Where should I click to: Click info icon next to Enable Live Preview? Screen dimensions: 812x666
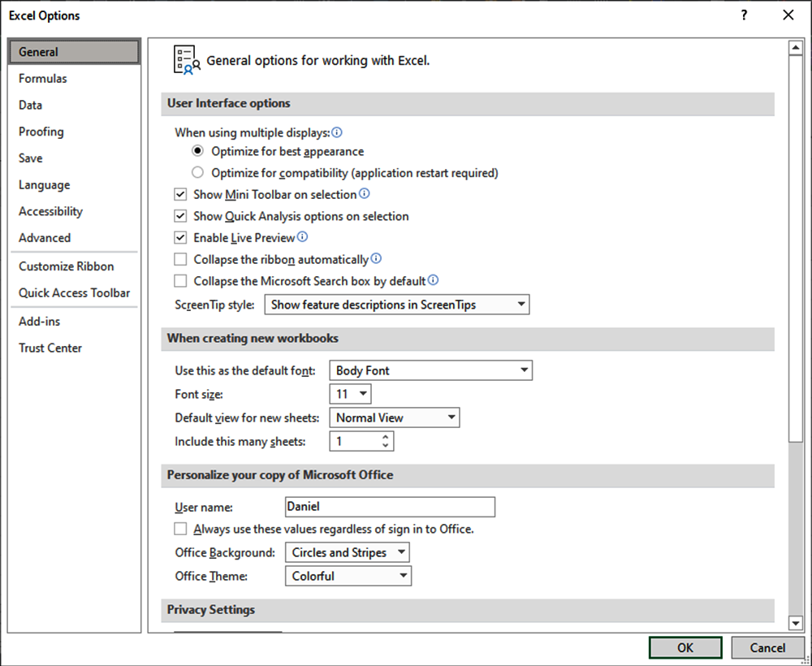[302, 238]
